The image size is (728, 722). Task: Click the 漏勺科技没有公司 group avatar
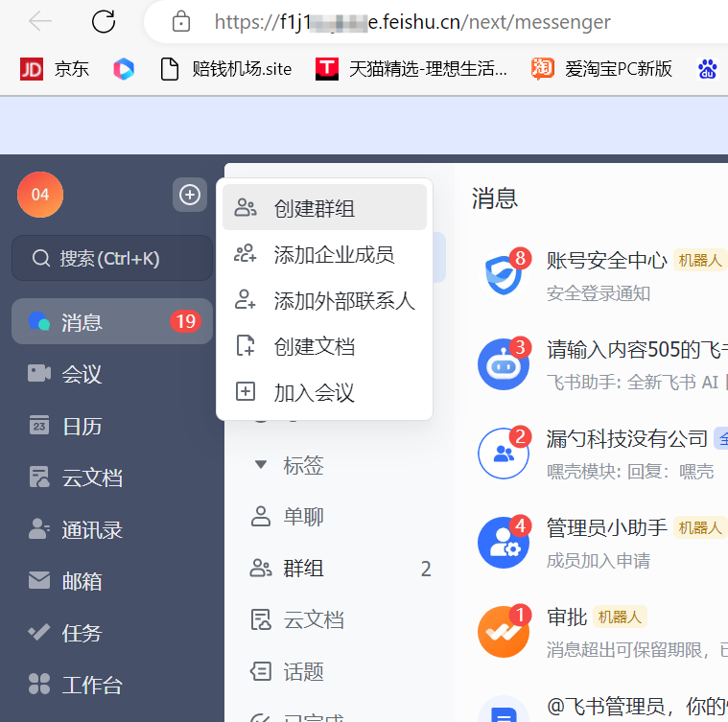pyautogui.click(x=504, y=454)
